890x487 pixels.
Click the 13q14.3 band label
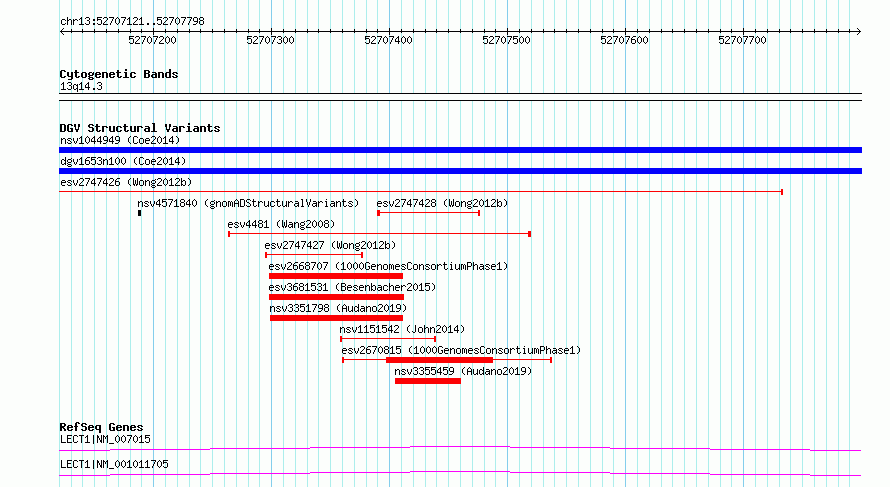point(81,86)
